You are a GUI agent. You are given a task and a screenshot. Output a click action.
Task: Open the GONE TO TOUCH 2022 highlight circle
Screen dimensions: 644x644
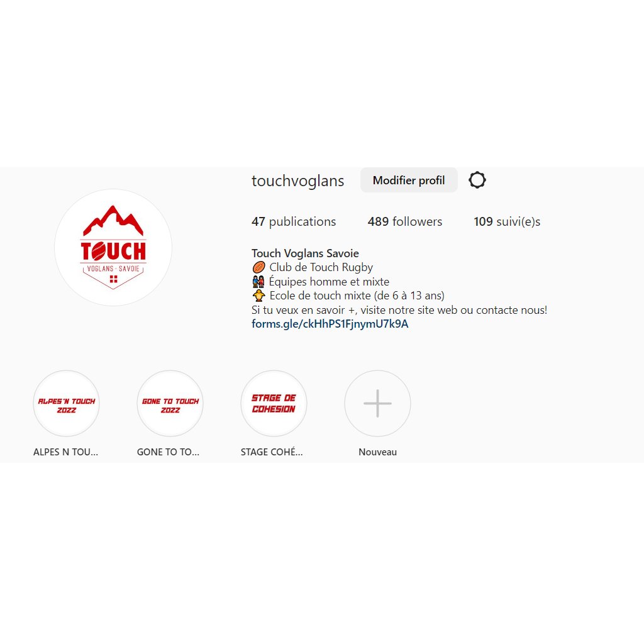pyautogui.click(x=170, y=403)
